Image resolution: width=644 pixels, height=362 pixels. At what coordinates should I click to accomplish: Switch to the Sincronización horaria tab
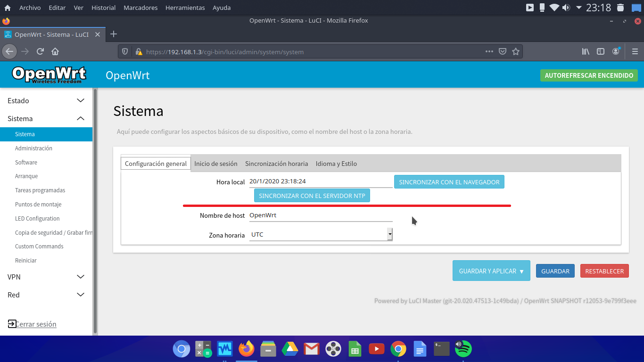point(276,164)
